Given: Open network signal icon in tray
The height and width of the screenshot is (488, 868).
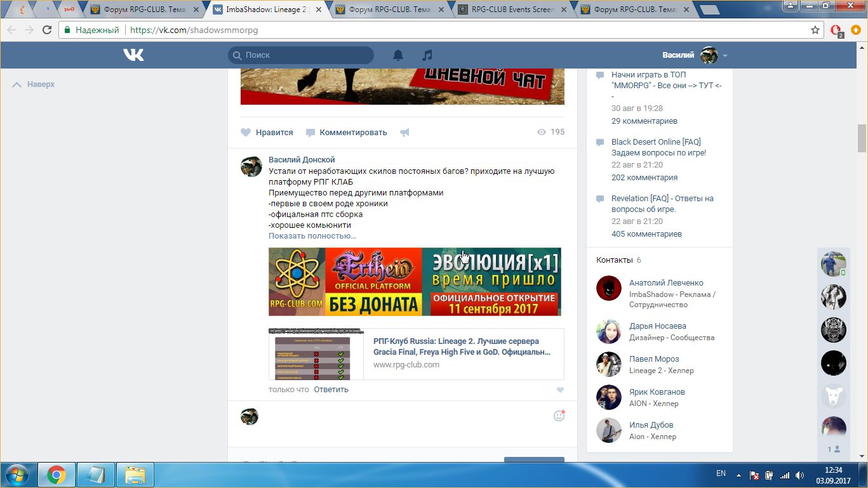Looking at the screenshot, I should point(785,475).
